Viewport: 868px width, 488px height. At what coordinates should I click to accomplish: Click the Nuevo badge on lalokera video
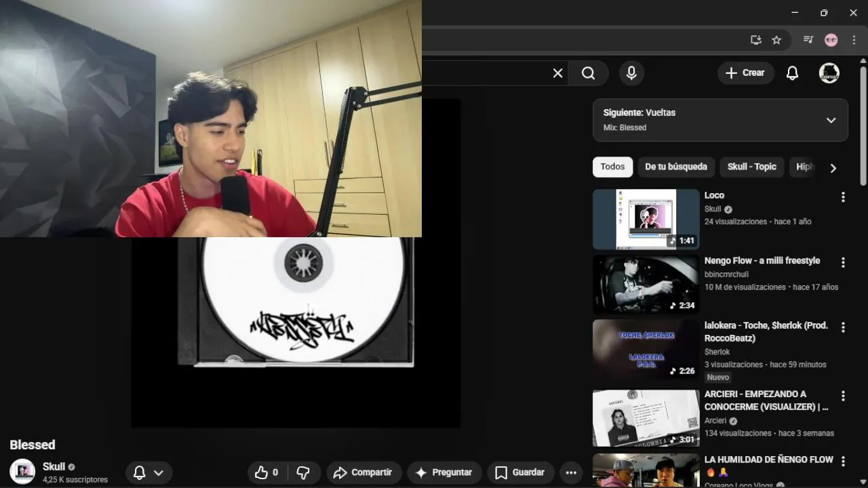coord(718,378)
